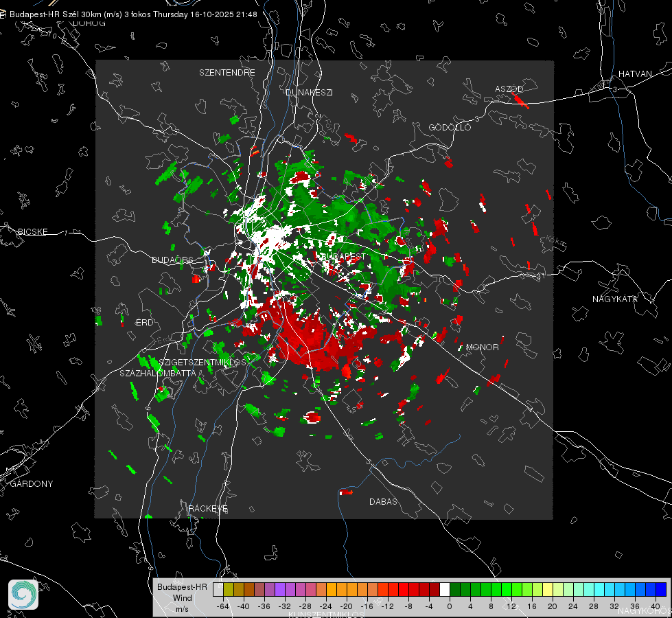672x618 pixels.
Task: Select the RÁCKEVE map label
Action: (208, 509)
